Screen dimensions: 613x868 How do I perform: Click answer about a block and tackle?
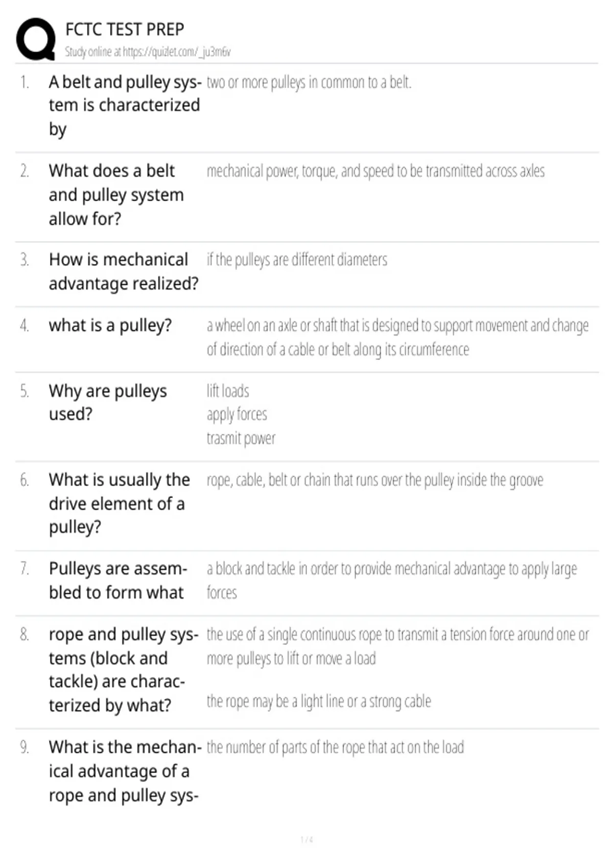coord(392,581)
